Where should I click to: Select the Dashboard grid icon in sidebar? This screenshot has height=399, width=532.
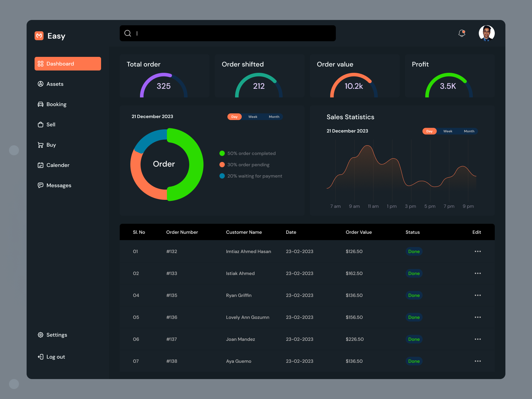(41, 64)
